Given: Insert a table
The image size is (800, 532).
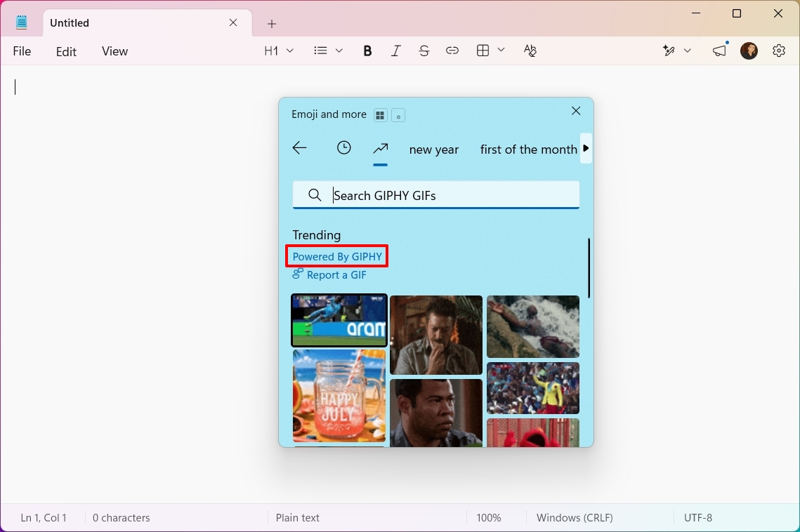Looking at the screenshot, I should point(483,50).
